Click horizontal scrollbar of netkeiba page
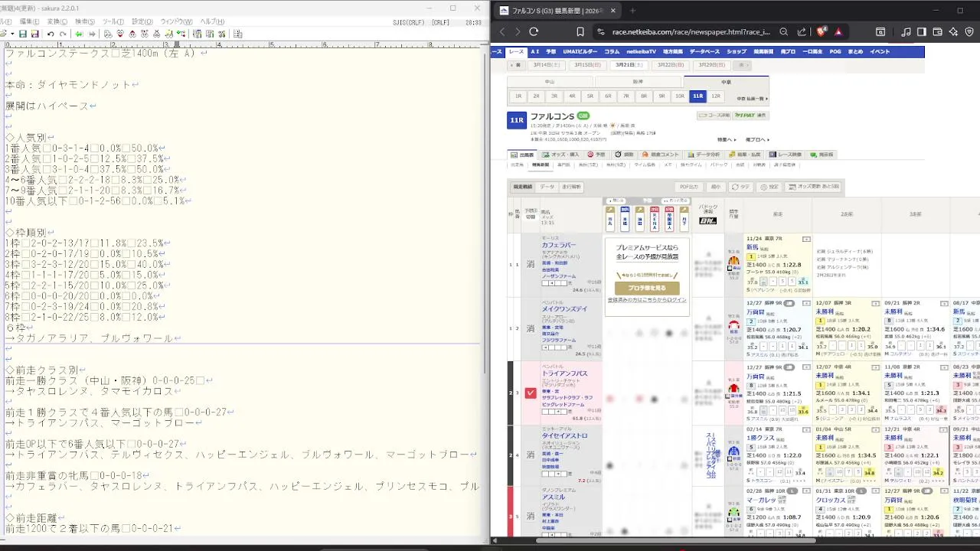 (x=675, y=541)
